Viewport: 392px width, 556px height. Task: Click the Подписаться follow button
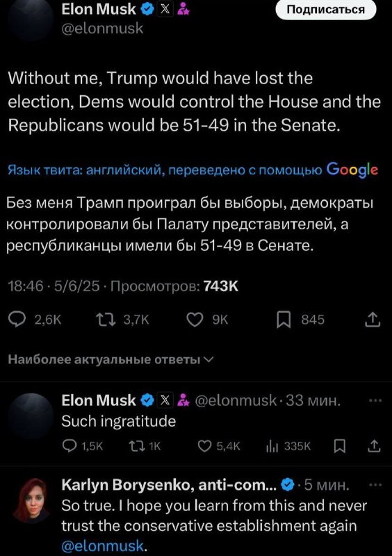pos(326,10)
